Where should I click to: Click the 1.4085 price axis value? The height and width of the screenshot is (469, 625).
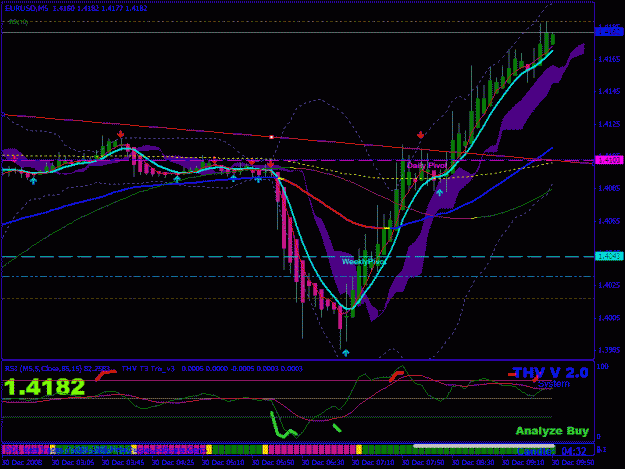(x=609, y=188)
